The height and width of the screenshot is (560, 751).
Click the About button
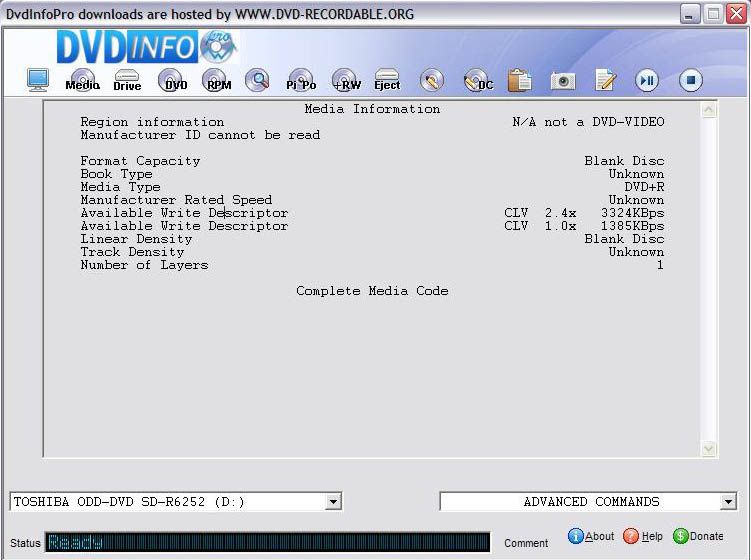pyautogui.click(x=591, y=537)
